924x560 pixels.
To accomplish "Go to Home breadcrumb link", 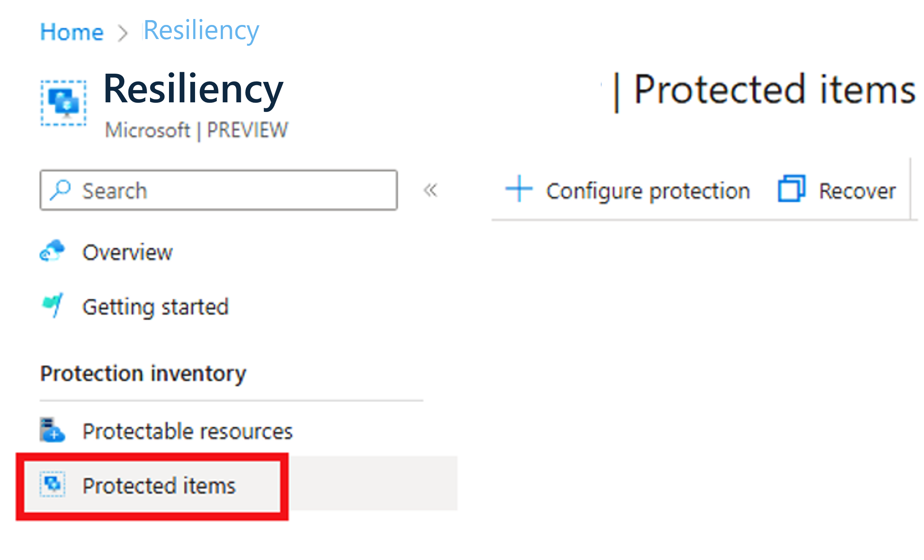I will click(71, 32).
